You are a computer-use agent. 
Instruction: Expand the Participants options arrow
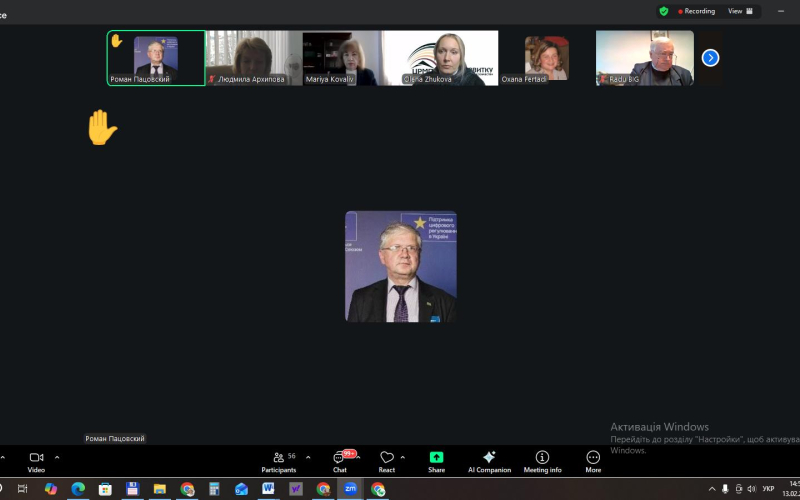pyautogui.click(x=308, y=457)
